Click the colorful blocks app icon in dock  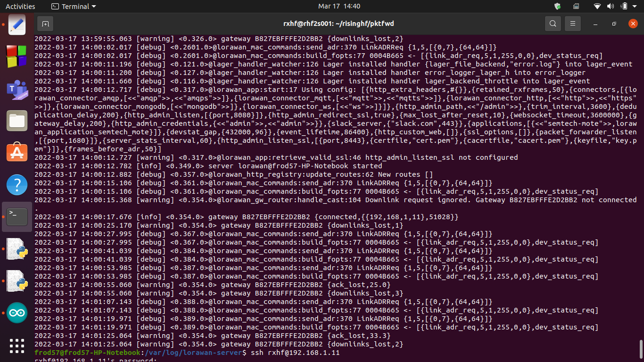(x=17, y=57)
